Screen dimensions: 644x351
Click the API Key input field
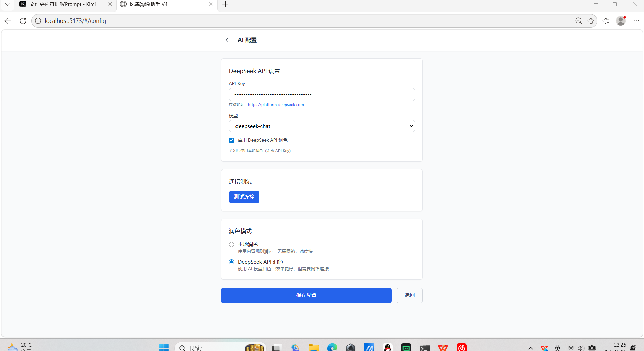[321, 94]
